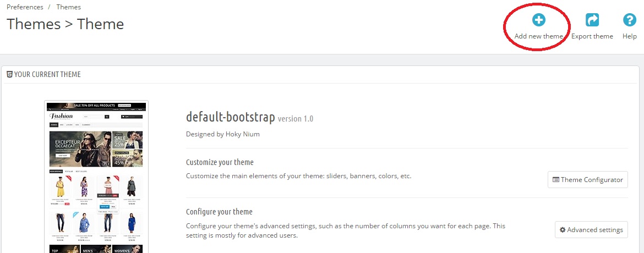Click the "Customize your theme" heading
The width and height of the screenshot is (644, 253).
[x=220, y=162]
